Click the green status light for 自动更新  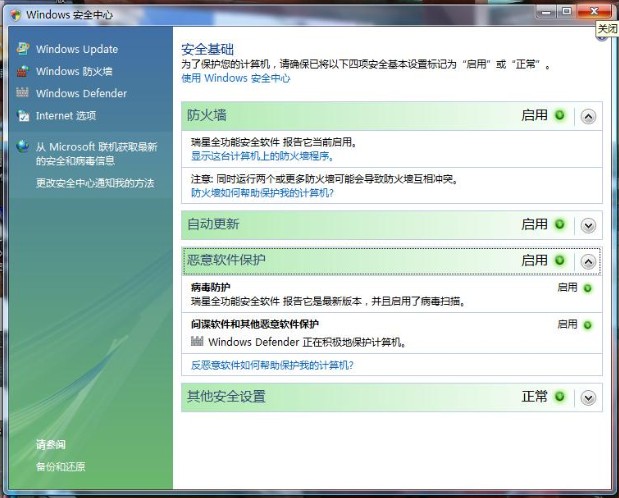point(559,224)
